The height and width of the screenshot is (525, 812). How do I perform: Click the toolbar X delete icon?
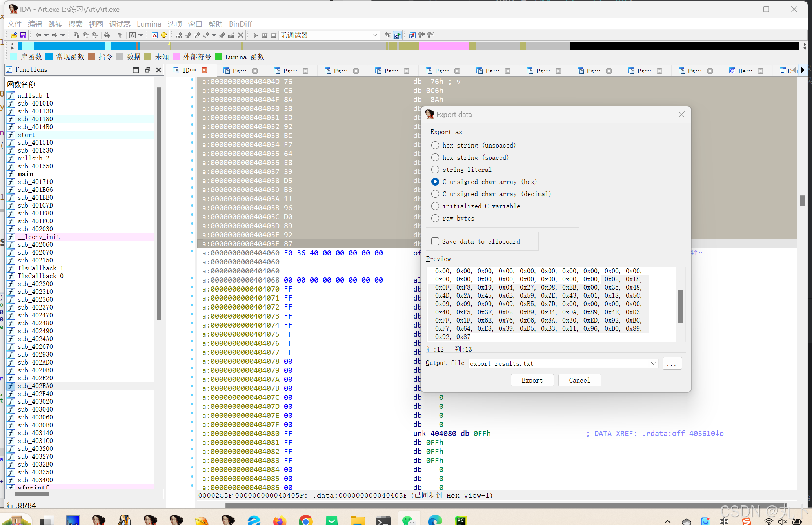point(241,35)
